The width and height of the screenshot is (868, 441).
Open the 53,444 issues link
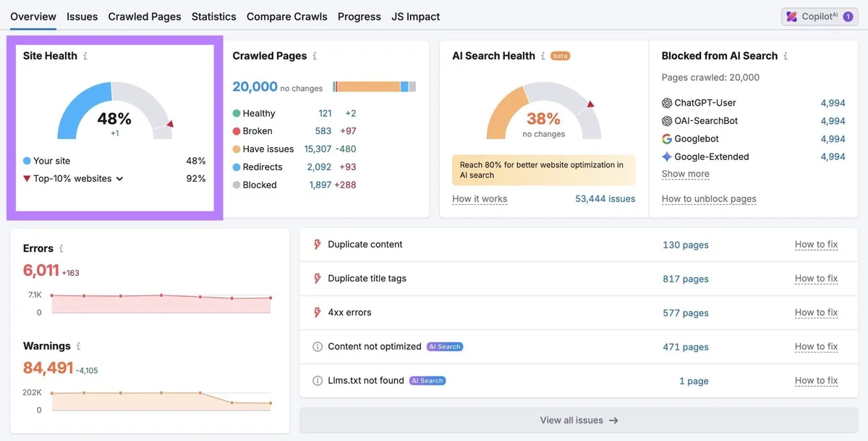coord(605,198)
